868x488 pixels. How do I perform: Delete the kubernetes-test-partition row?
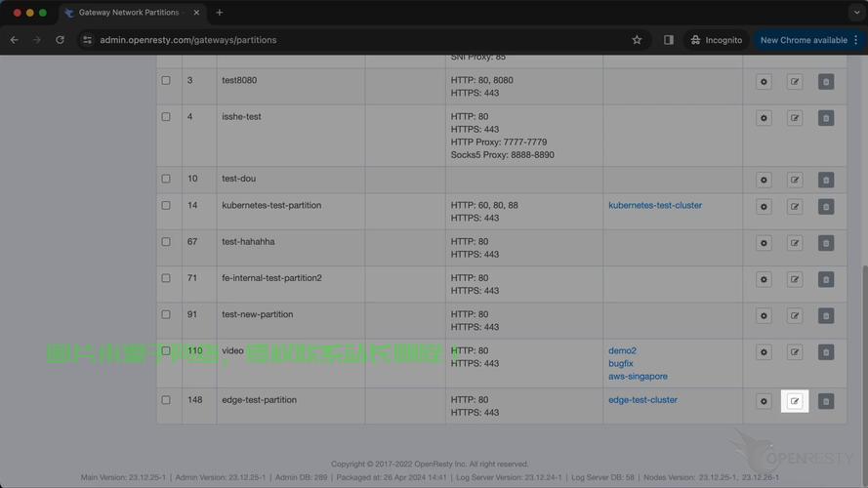826,207
